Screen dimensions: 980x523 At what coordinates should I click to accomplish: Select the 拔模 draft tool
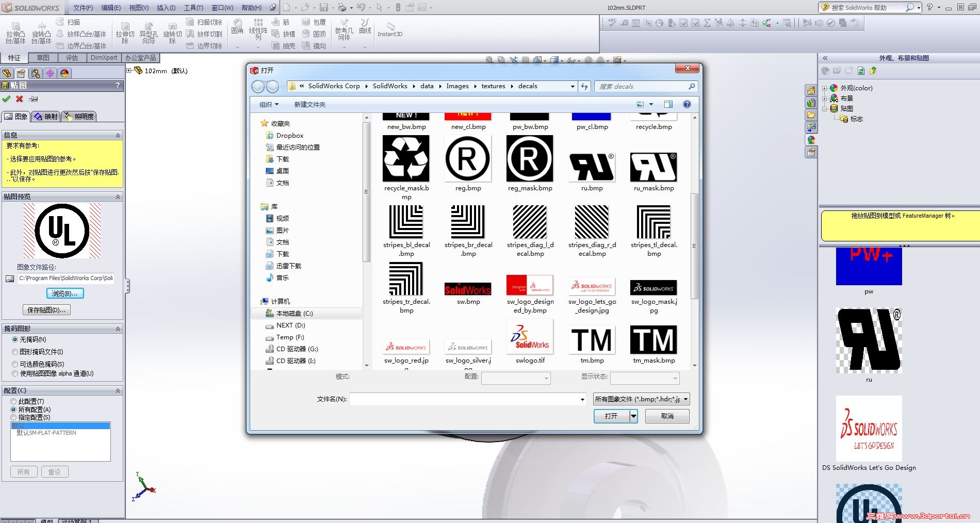(283, 34)
